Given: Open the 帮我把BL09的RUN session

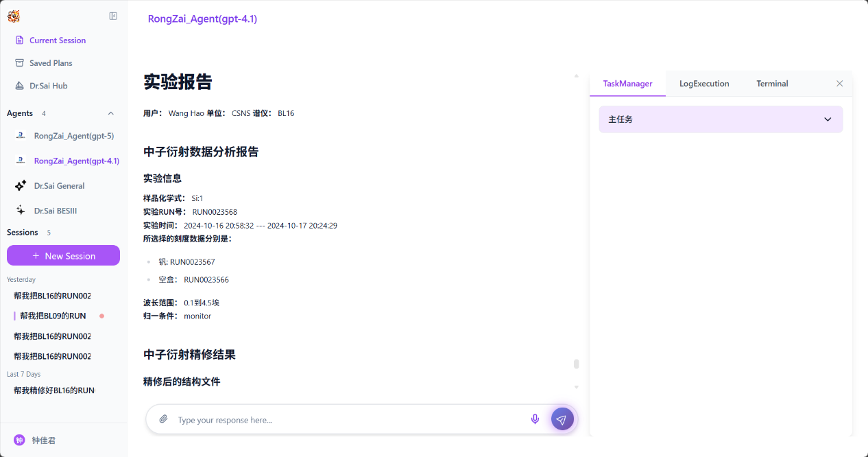Looking at the screenshot, I should coord(53,316).
